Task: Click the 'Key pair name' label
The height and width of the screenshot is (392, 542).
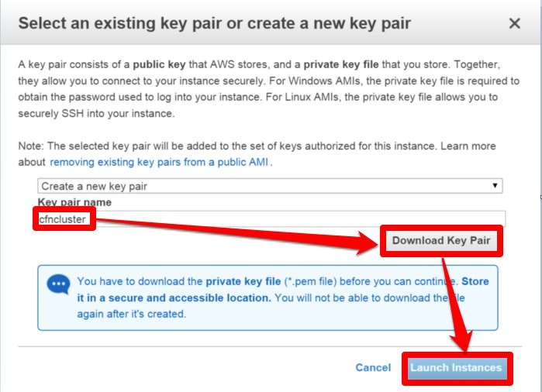Action: pos(74,202)
